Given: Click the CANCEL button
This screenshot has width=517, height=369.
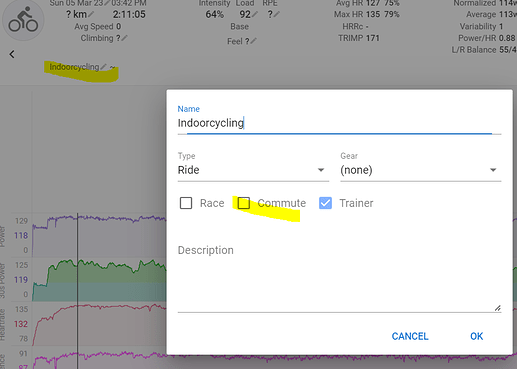Looking at the screenshot, I should 410,336.
